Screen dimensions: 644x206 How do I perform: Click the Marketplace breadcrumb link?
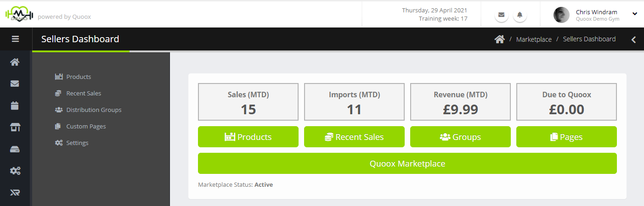pos(534,39)
